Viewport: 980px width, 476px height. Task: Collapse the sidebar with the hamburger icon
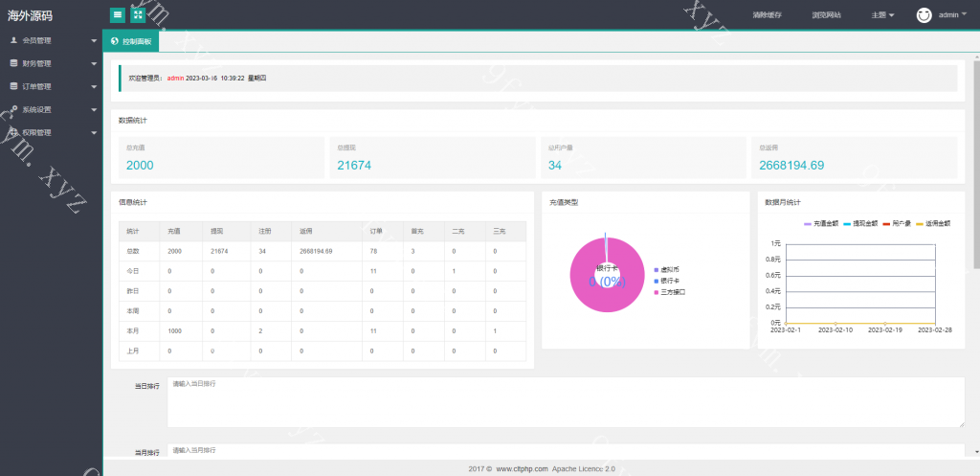[117, 15]
